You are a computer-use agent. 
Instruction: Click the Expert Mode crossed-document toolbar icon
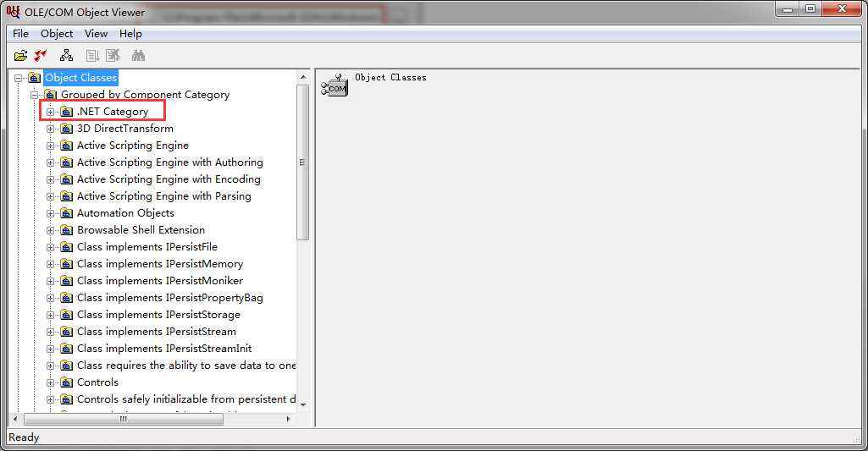113,55
